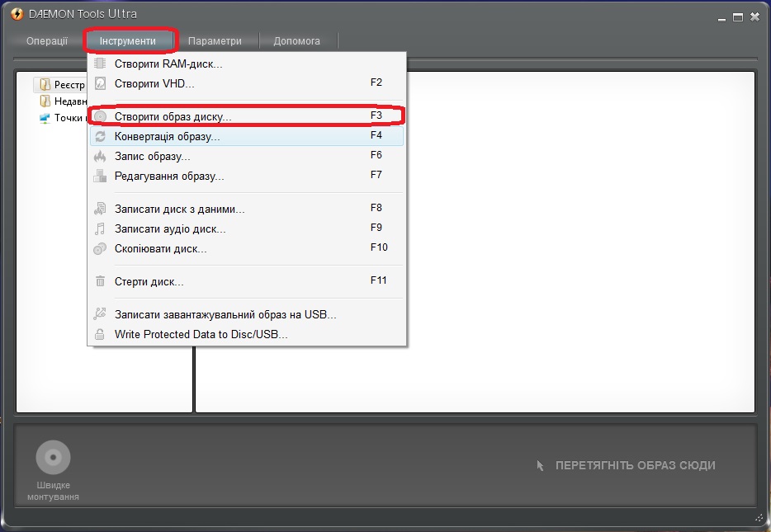Viewport: 771px width, 532px height.
Task: Click the disc icon for Створити образ диску
Action: coord(100,116)
